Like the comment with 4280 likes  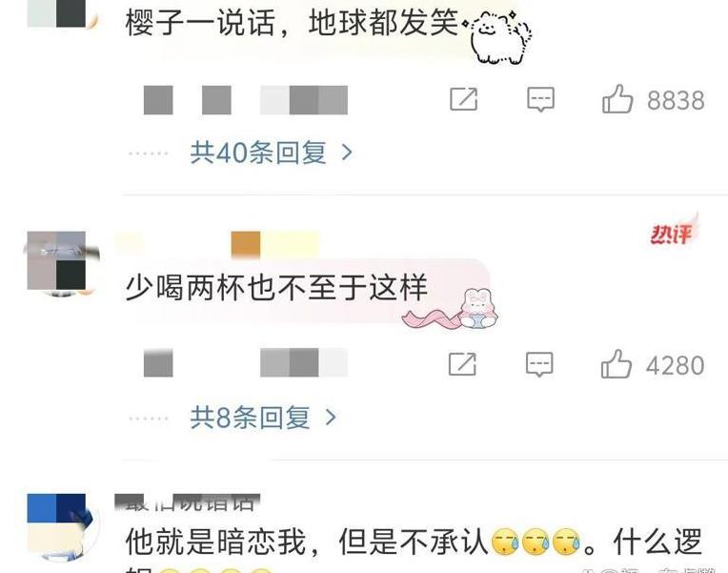617,364
